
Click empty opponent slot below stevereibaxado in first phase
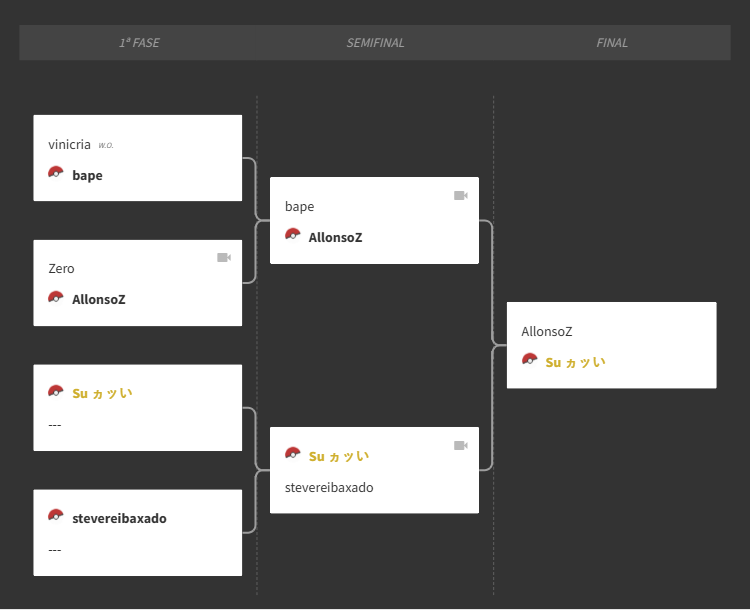(55, 550)
